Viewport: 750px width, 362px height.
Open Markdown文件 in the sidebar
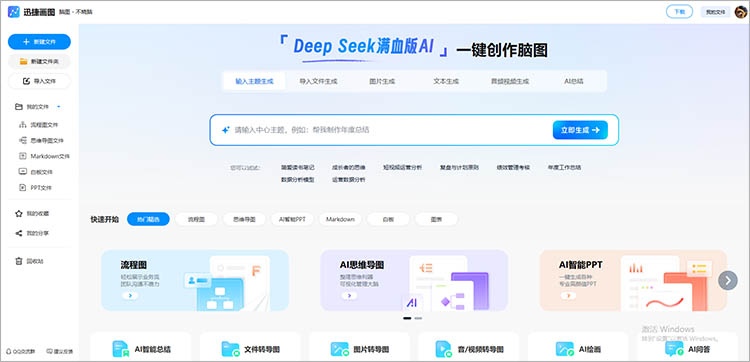click(44, 156)
